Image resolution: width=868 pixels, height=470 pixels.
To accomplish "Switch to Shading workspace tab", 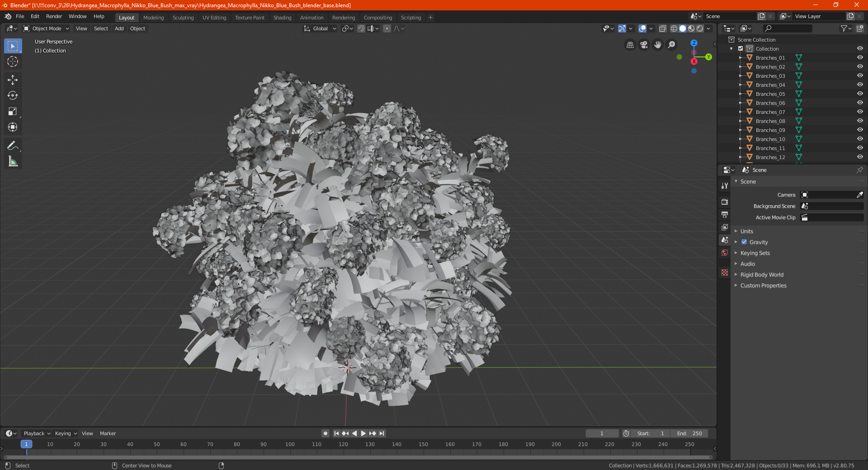I will 282,18.
